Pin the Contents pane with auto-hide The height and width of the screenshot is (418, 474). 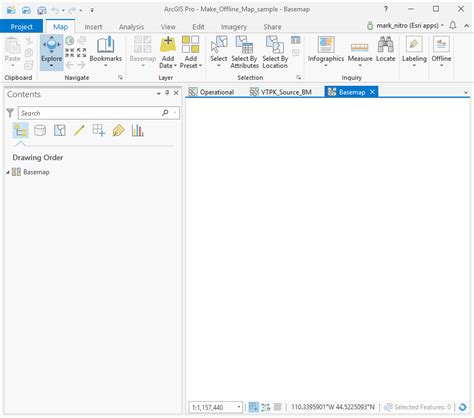pyautogui.click(x=167, y=93)
